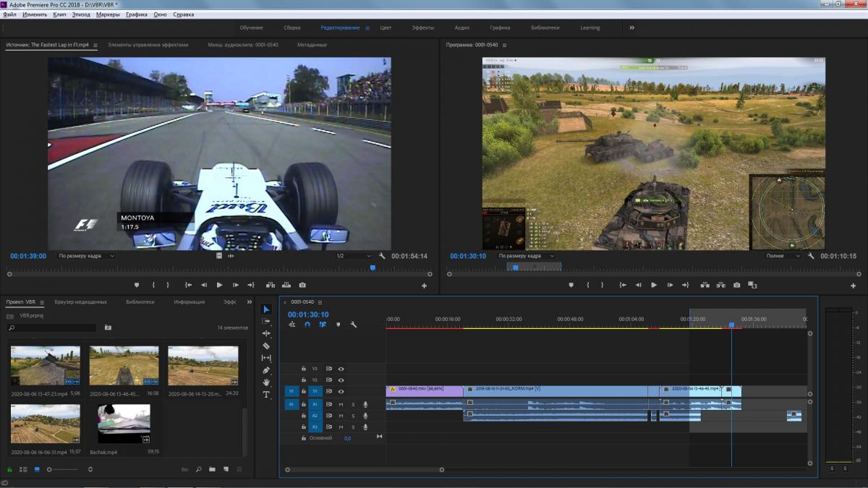Hide track V1 using its eye icon
The image size is (868, 488).
[341, 391]
